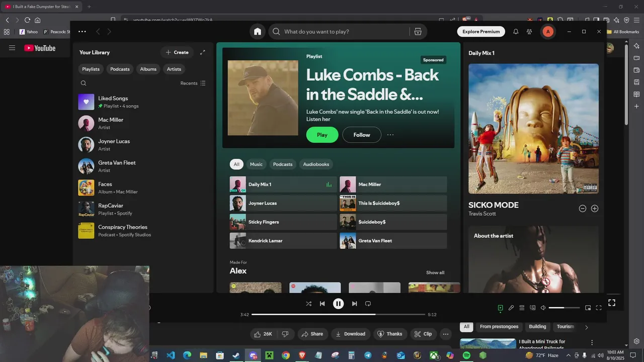Enter Spotify full screen mode
644x362 pixels.
[x=599, y=308]
